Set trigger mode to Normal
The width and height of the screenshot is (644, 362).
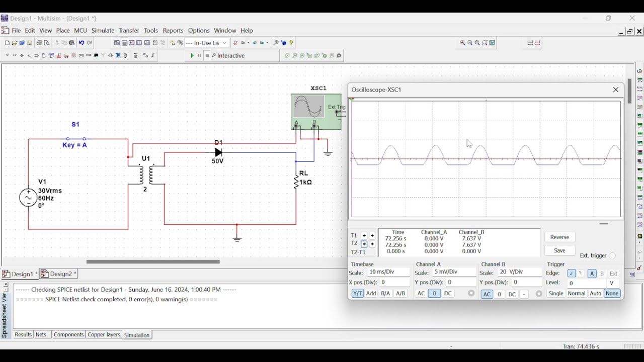point(577,294)
